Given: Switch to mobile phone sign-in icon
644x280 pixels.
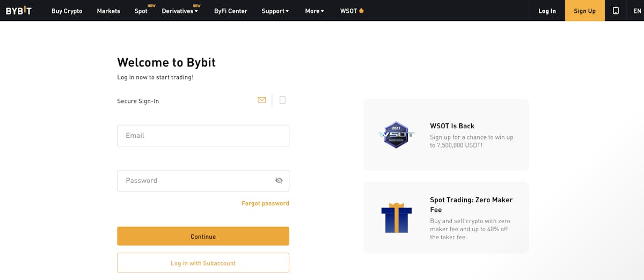Looking at the screenshot, I should (x=283, y=100).
